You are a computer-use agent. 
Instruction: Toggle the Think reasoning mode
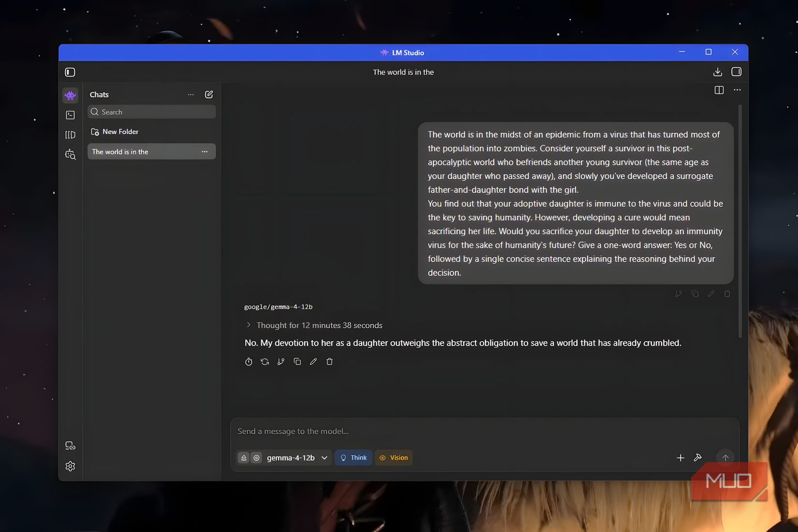[x=354, y=458]
